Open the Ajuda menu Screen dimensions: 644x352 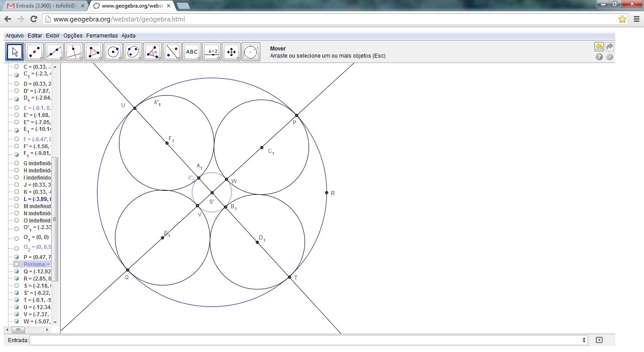click(x=128, y=36)
